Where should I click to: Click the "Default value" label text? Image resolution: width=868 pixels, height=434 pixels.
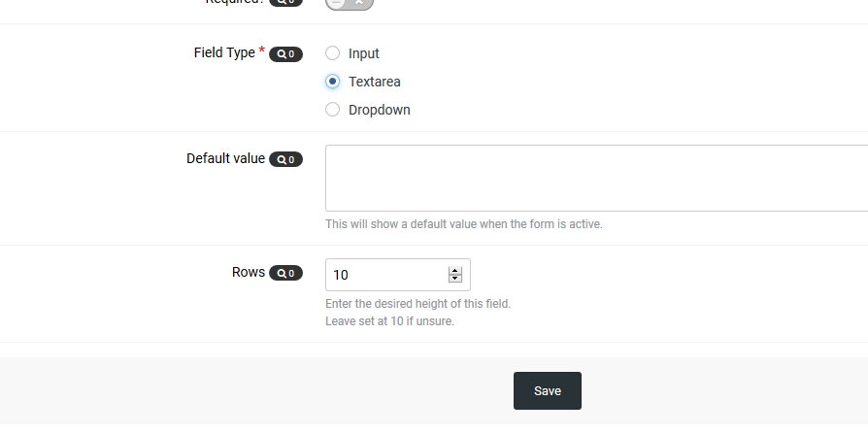pos(225,157)
